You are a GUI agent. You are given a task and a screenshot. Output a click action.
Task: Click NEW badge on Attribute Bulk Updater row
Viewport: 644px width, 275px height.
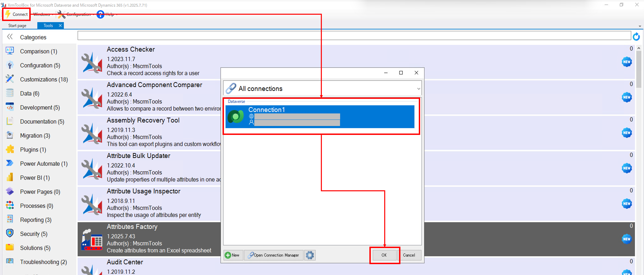click(x=627, y=168)
